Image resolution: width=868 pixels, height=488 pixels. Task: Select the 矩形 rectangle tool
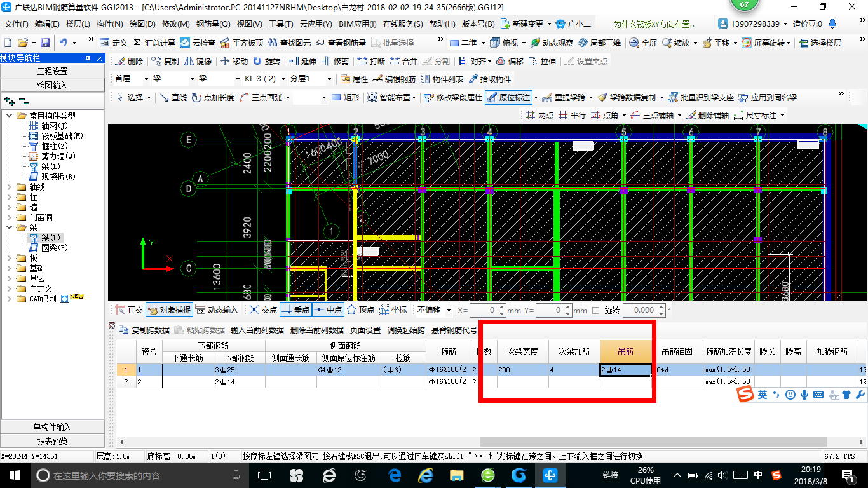click(x=345, y=98)
